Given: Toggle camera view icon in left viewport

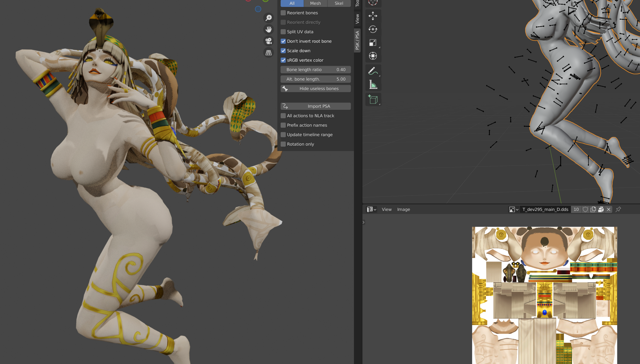Looking at the screenshot, I should click(268, 41).
